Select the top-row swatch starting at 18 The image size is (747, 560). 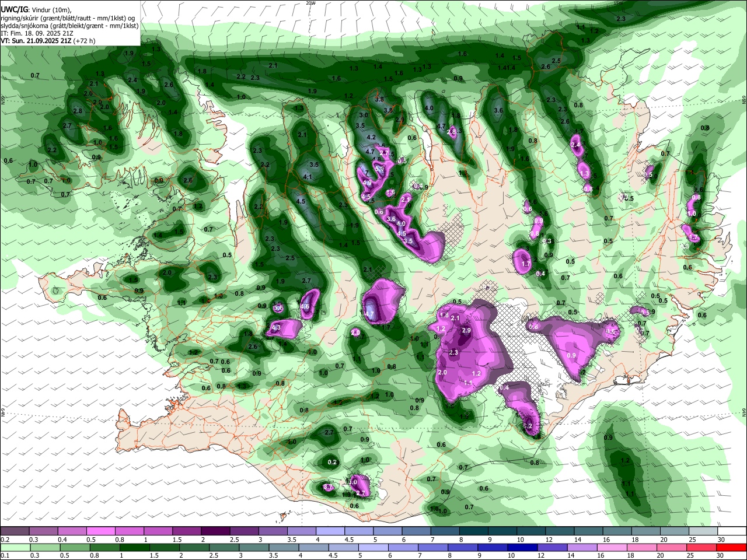[645, 531]
